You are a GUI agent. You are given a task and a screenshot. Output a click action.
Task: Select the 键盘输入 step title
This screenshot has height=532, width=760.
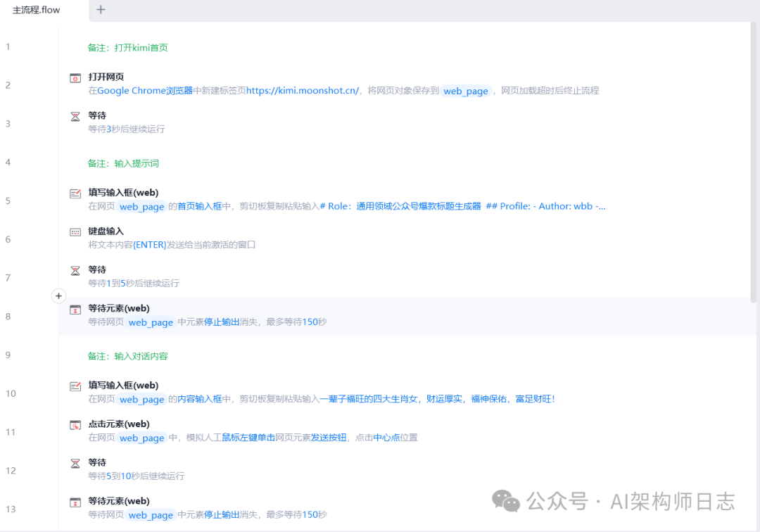[x=106, y=231]
